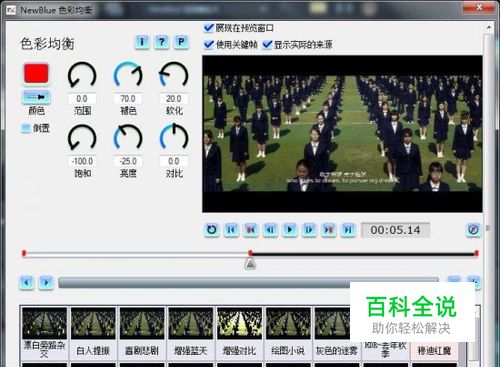
Task: Play the preview video
Action: coord(290,230)
